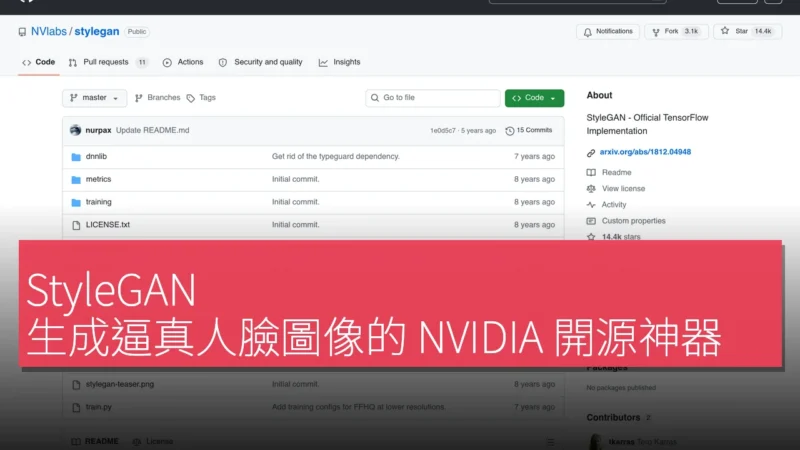Open the Update README.md commit message
The height and width of the screenshot is (450, 800).
coord(153,131)
